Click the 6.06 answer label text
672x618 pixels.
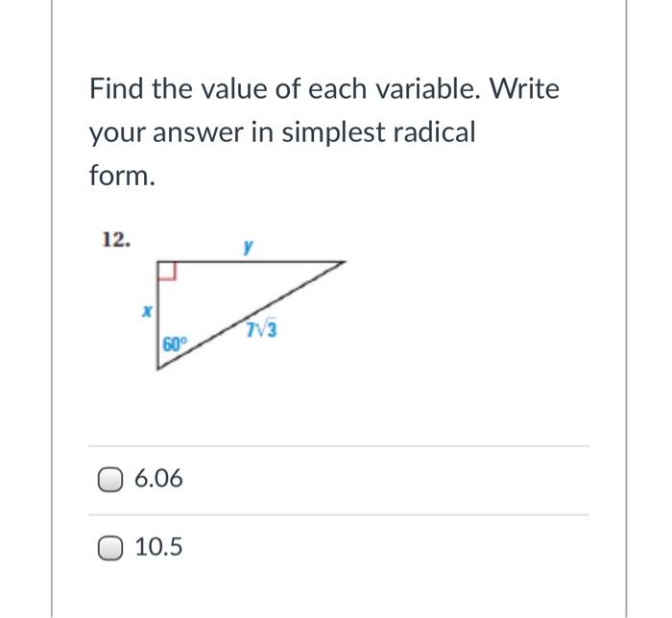click(159, 478)
